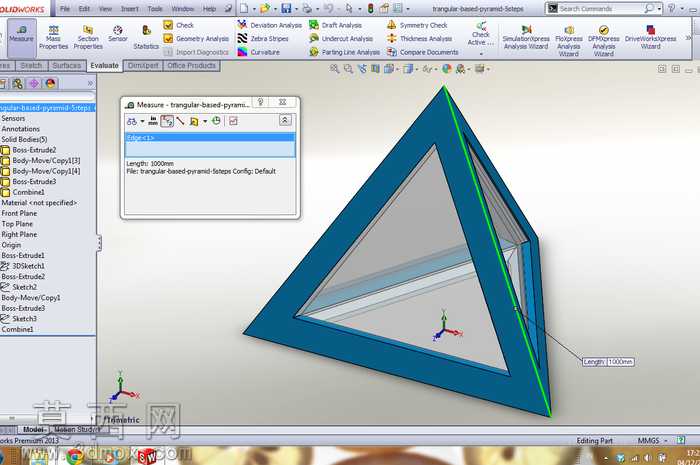Open the Insert menu

(129, 8)
